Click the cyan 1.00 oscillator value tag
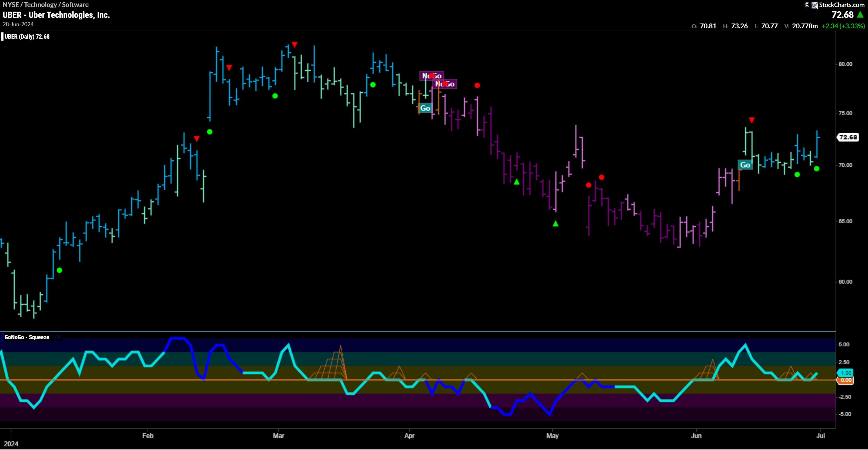Viewport: 868px width, 450px height. point(846,373)
